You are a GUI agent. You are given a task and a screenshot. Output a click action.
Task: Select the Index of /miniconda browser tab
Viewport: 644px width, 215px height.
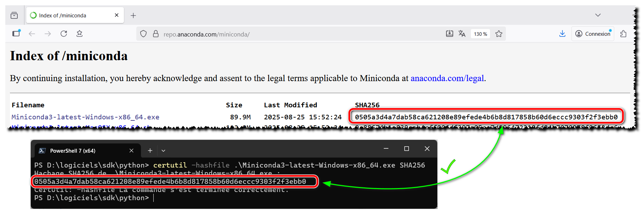pos(75,15)
